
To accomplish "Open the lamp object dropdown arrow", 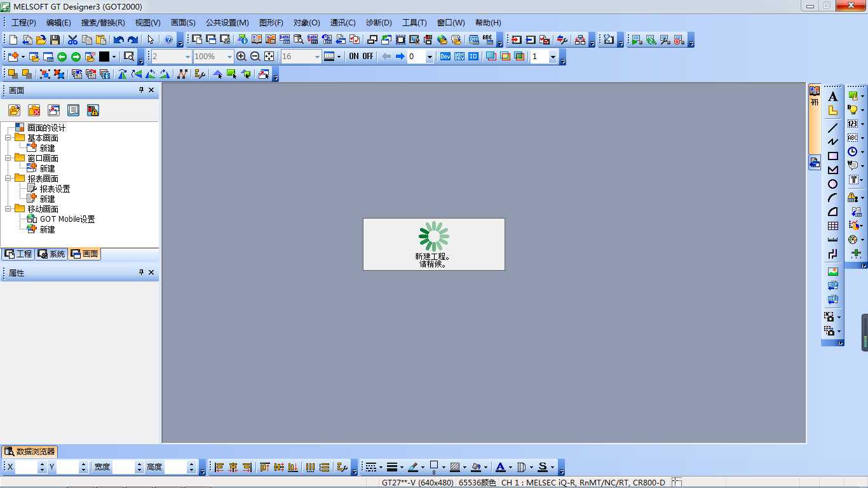I will (862, 110).
